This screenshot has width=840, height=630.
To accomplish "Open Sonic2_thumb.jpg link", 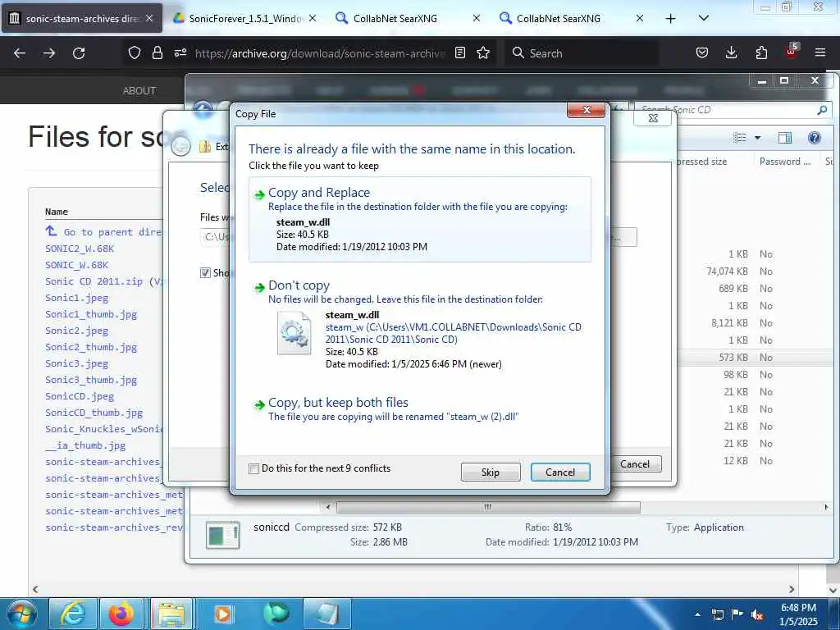I will click(91, 347).
